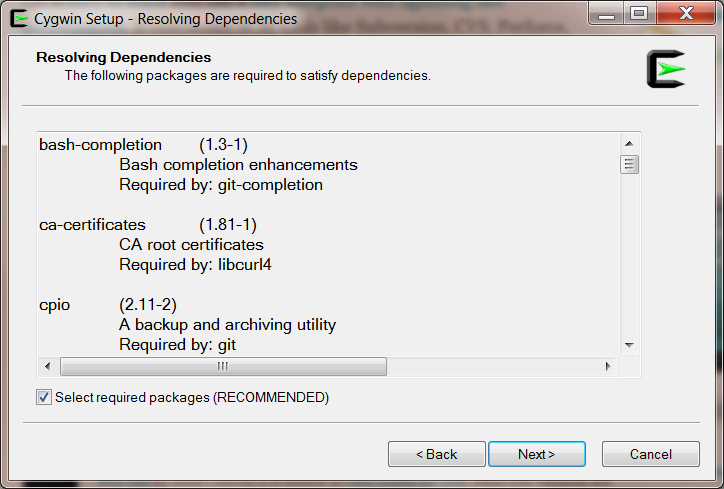Click the down arrow of vertical scrollbar
The width and height of the screenshot is (724, 489).
pyautogui.click(x=629, y=345)
